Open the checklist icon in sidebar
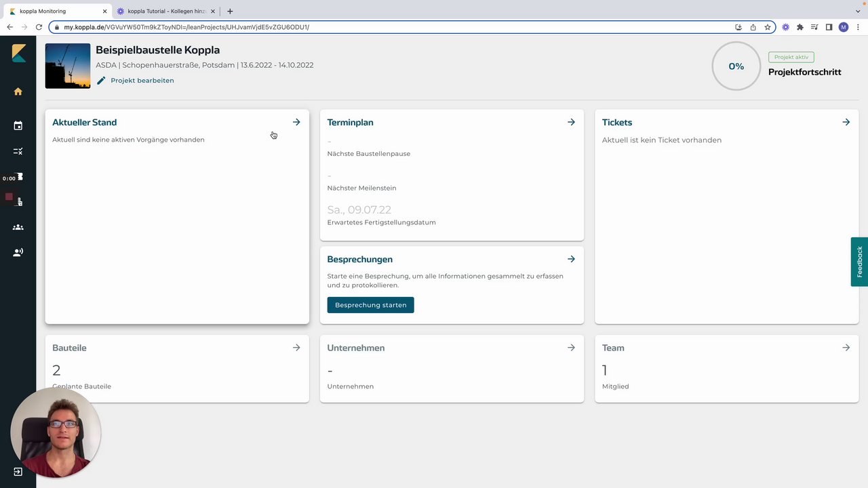Image resolution: width=868 pixels, height=488 pixels. [x=18, y=152]
